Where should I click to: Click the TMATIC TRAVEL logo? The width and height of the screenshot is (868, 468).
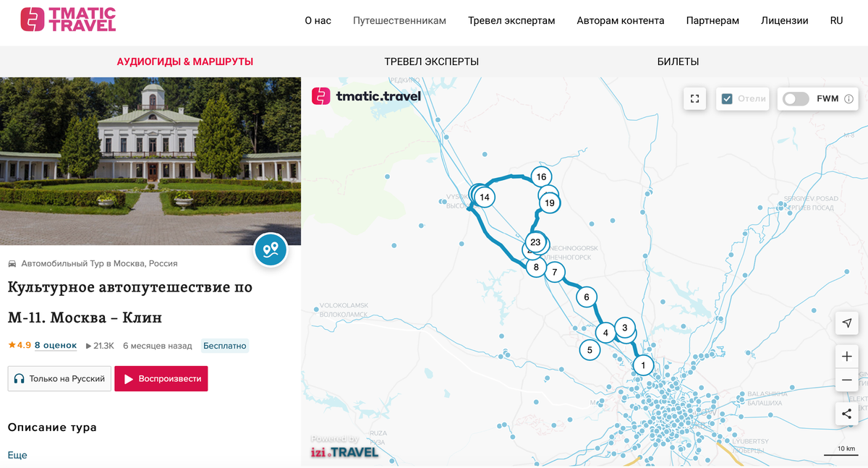tap(68, 20)
